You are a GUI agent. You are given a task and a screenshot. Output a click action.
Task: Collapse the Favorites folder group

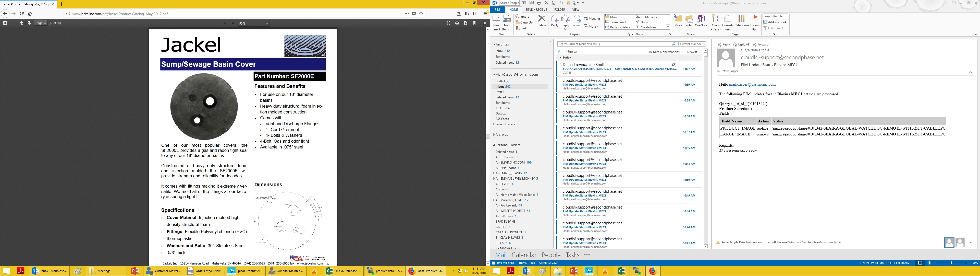pyautogui.click(x=494, y=45)
